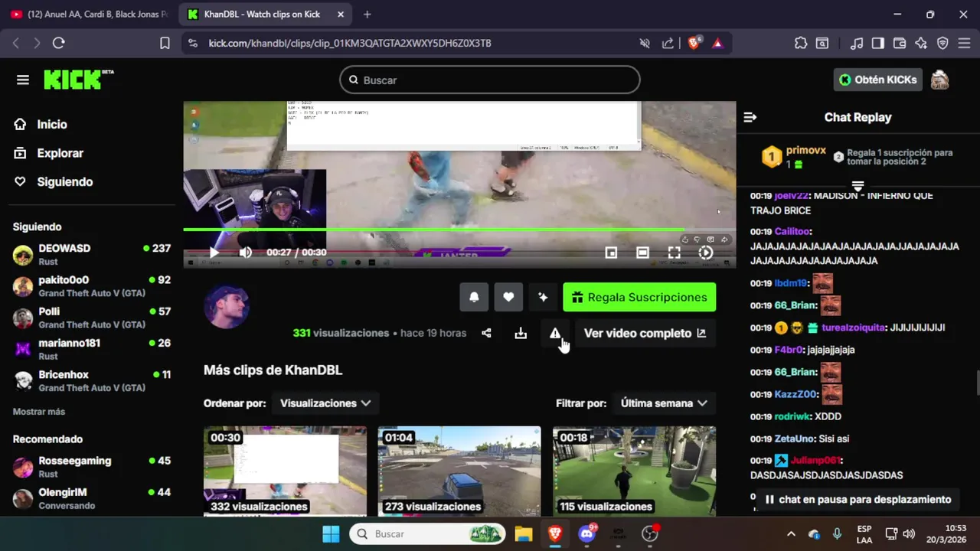Open the 00:18 clip thumbnail
This screenshot has width=980, height=551.
(x=635, y=471)
